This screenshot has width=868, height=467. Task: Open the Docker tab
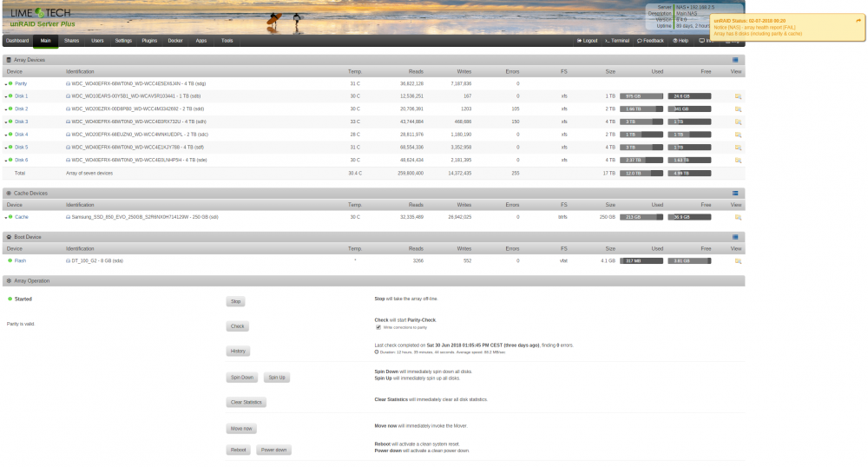pyautogui.click(x=175, y=41)
